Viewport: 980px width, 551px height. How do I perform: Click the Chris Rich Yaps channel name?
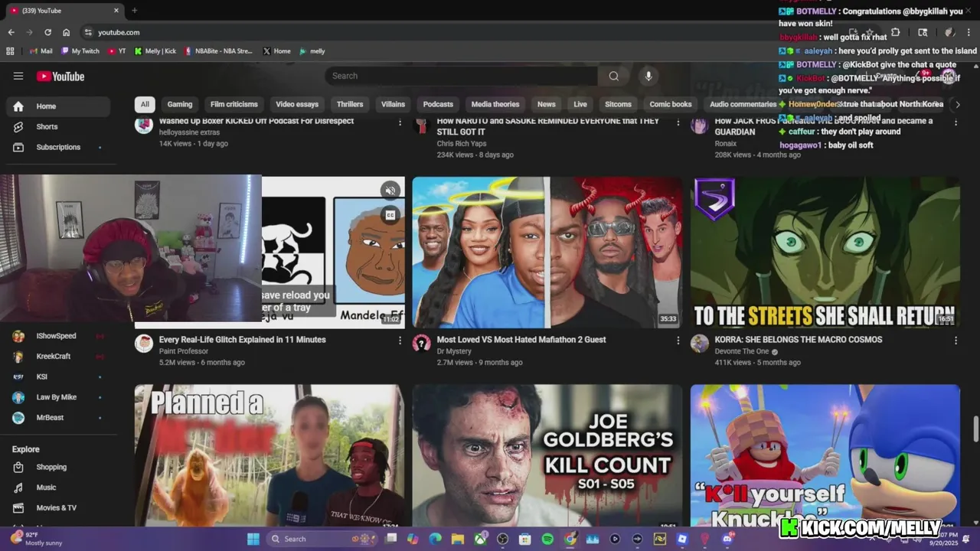tap(461, 144)
